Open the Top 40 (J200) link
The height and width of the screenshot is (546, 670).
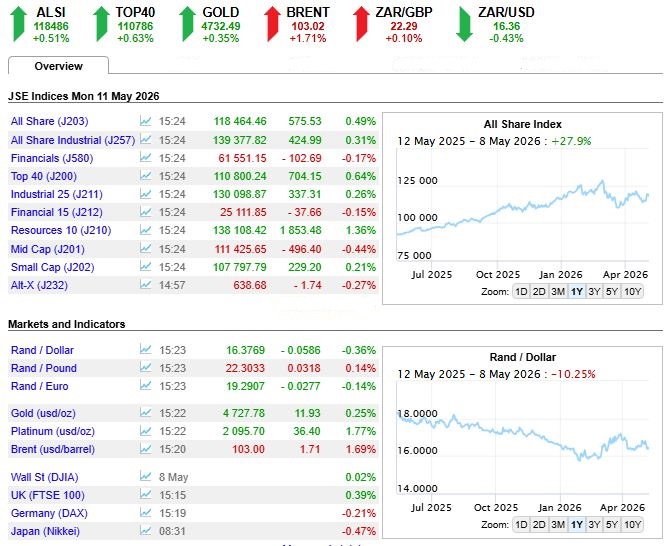click(44, 176)
